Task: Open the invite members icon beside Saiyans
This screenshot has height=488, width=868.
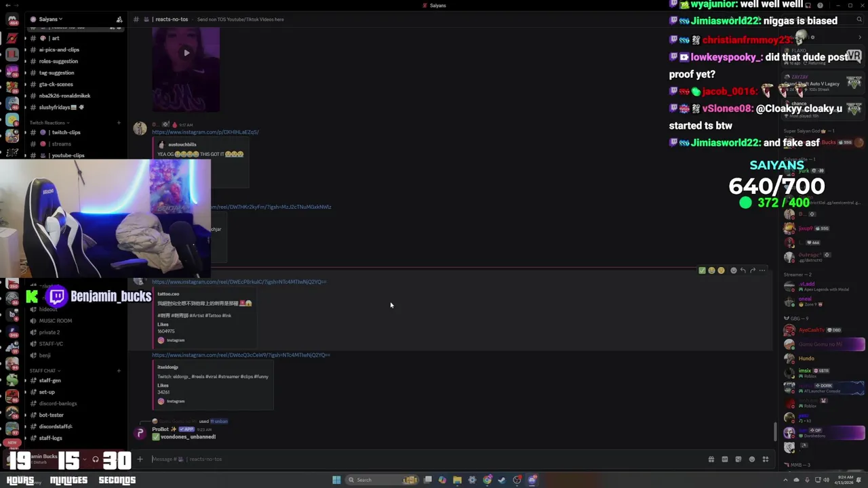Action: pos(119,20)
